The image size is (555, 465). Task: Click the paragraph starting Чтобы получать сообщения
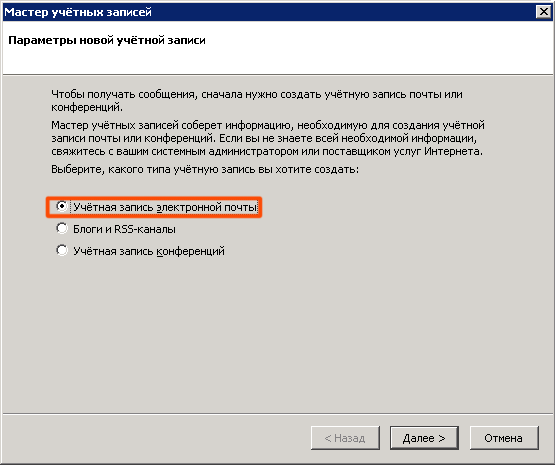tap(257, 101)
